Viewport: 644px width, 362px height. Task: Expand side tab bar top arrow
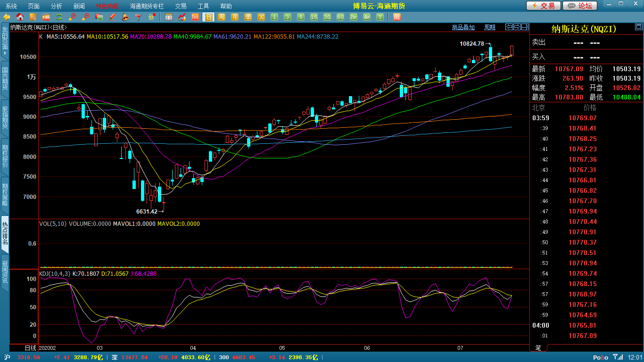pyautogui.click(x=5, y=54)
